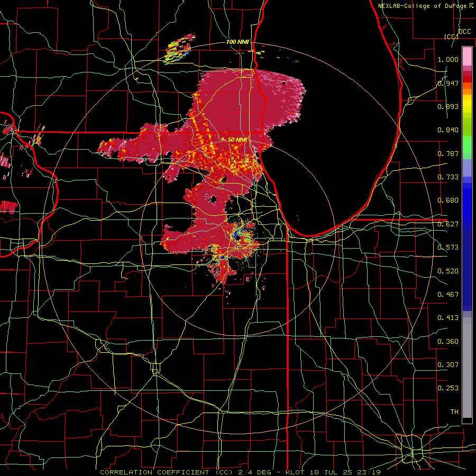Click the 0.360 scale value

click(448, 342)
